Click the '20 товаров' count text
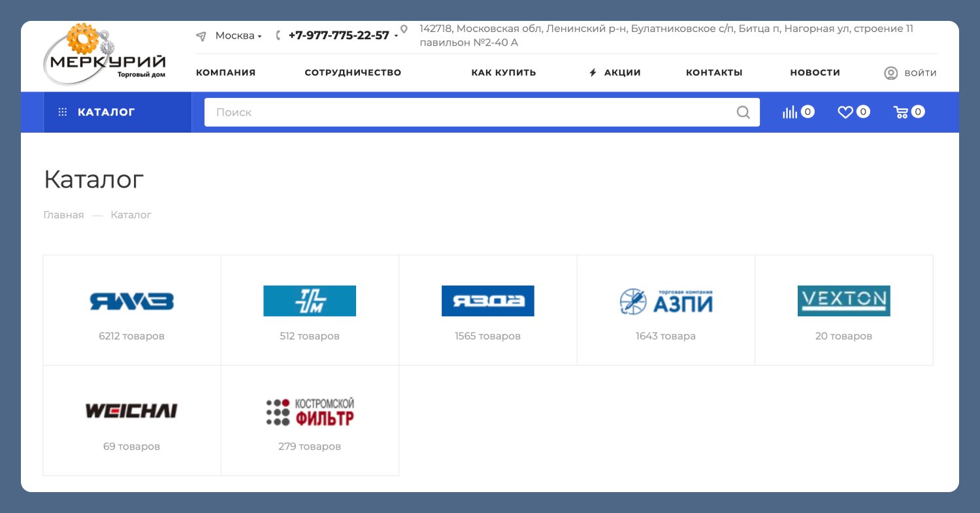This screenshot has height=513, width=980. [844, 337]
